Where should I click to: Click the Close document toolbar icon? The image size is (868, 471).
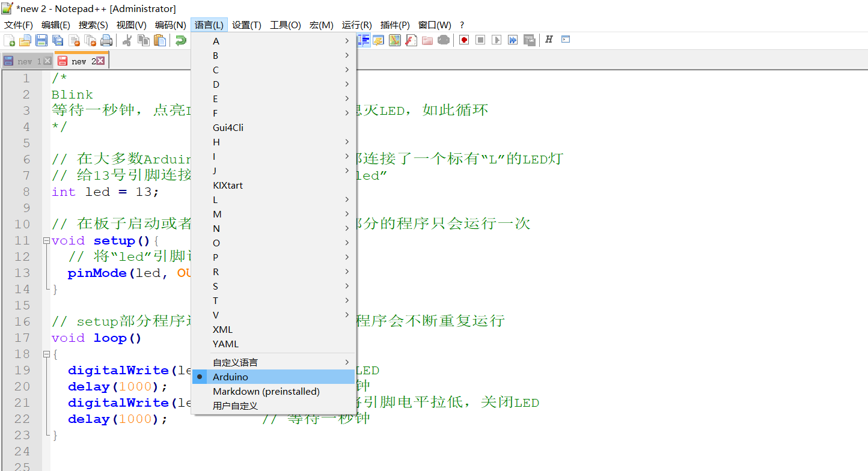75,40
